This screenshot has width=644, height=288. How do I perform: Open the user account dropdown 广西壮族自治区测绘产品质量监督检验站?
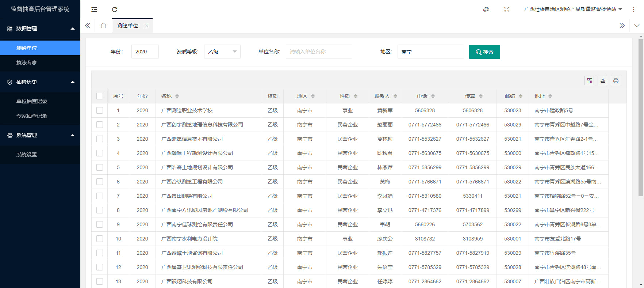tap(573, 9)
